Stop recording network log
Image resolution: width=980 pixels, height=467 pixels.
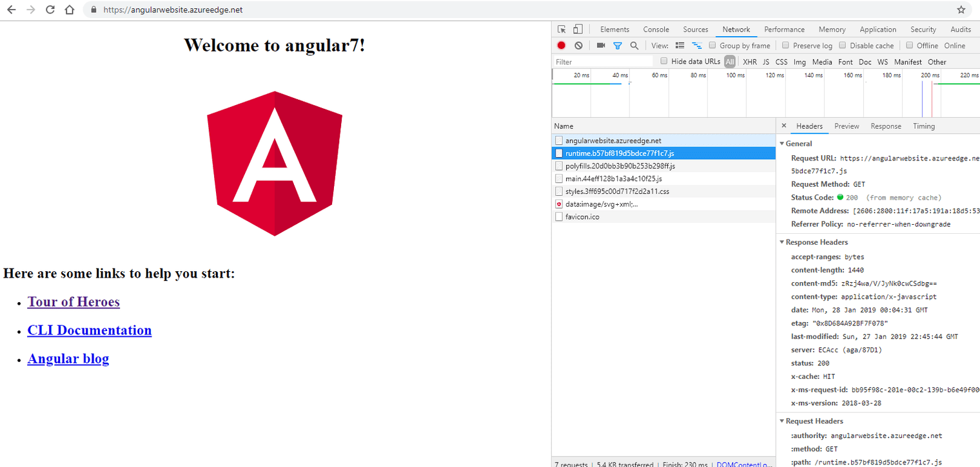(x=561, y=45)
